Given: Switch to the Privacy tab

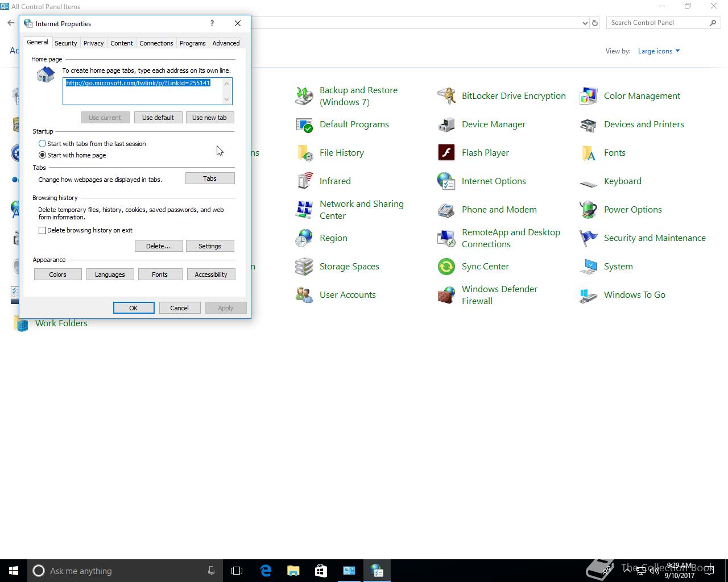Looking at the screenshot, I should [x=93, y=43].
